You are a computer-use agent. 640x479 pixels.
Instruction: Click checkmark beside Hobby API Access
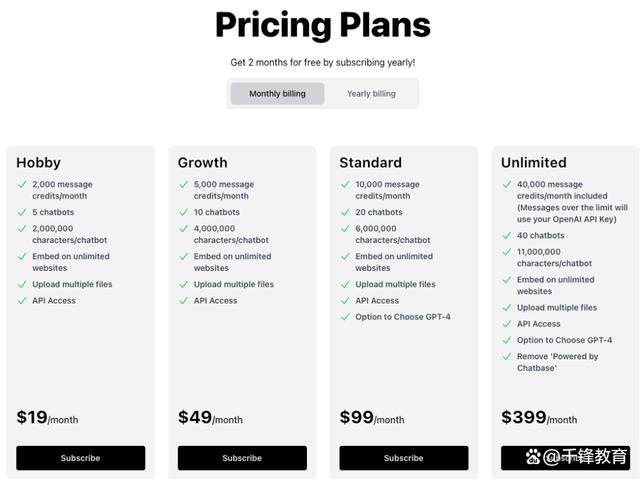[x=22, y=301]
